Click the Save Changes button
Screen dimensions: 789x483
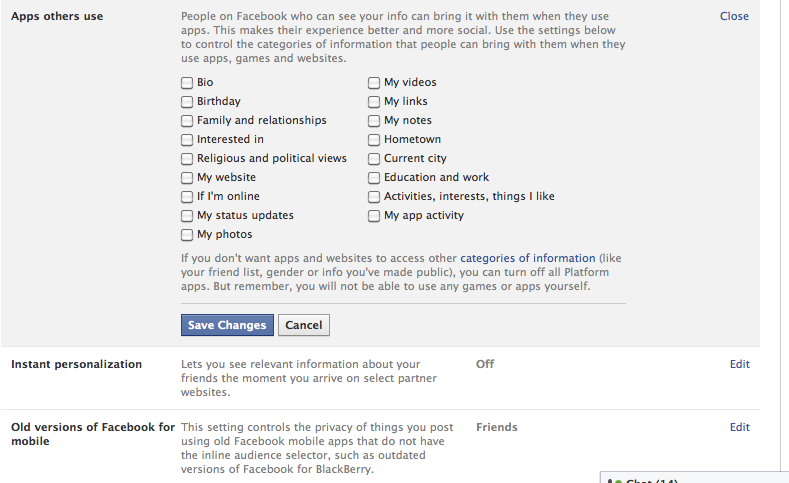(227, 325)
